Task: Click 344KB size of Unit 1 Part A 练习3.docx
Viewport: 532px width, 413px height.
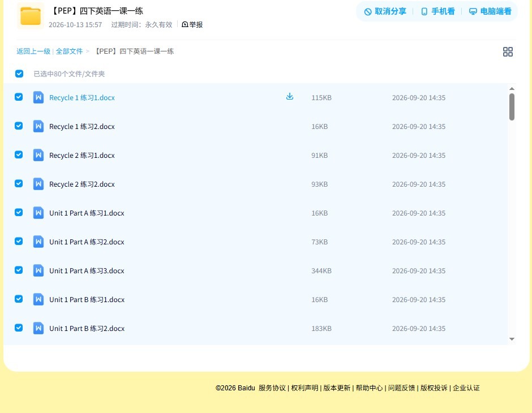Action: (x=321, y=270)
